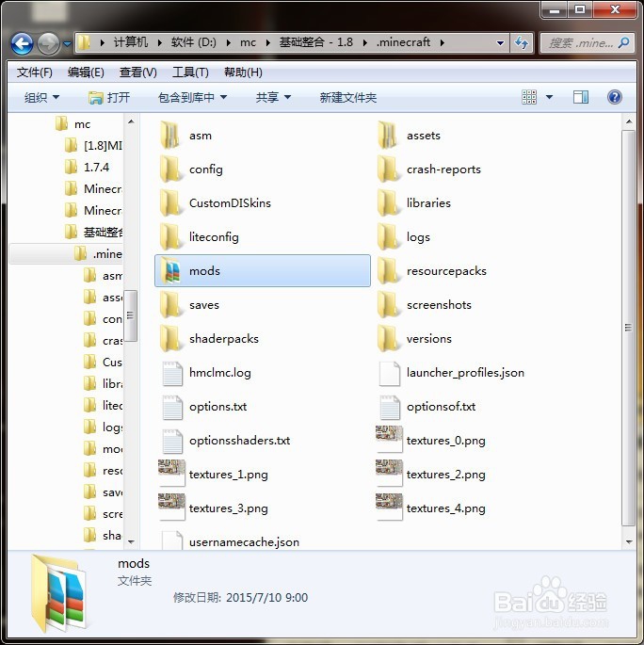Open help with the question mark icon

click(x=615, y=98)
